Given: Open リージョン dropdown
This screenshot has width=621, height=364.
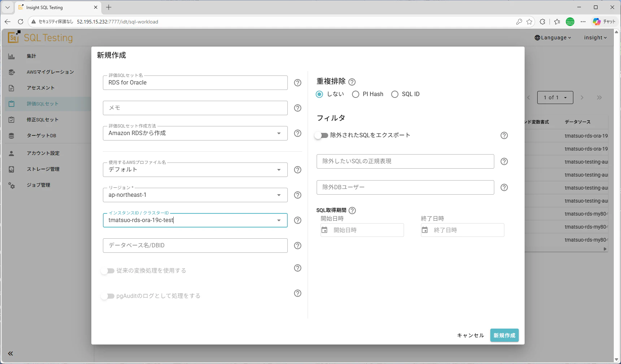Looking at the screenshot, I should (195, 195).
